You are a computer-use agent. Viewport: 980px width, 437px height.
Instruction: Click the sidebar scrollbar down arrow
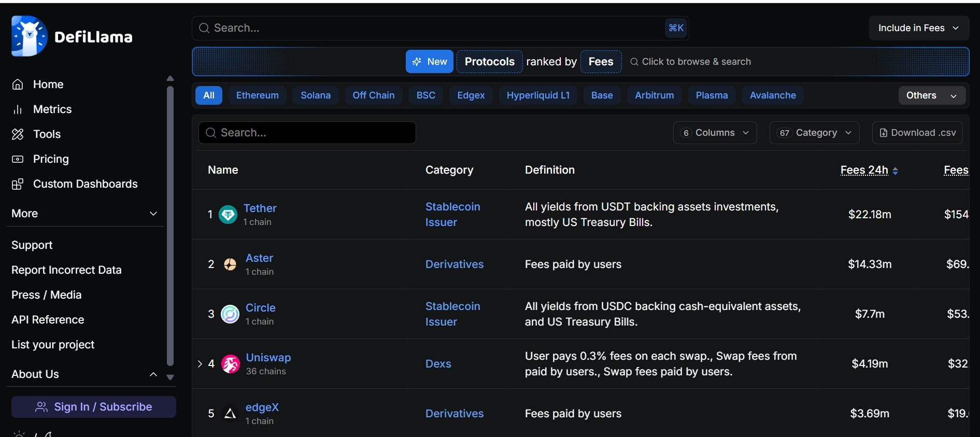(x=170, y=377)
